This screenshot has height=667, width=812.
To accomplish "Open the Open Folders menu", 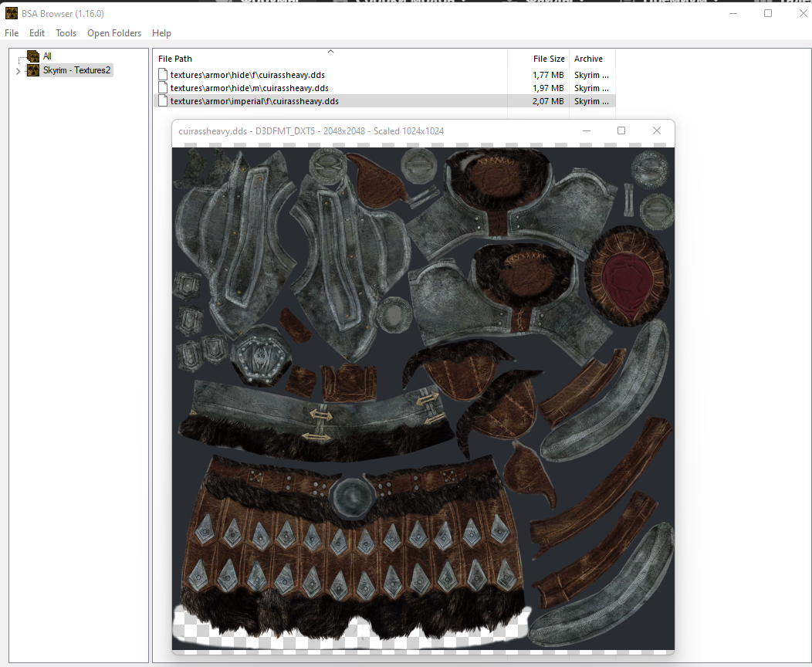I will coord(114,33).
